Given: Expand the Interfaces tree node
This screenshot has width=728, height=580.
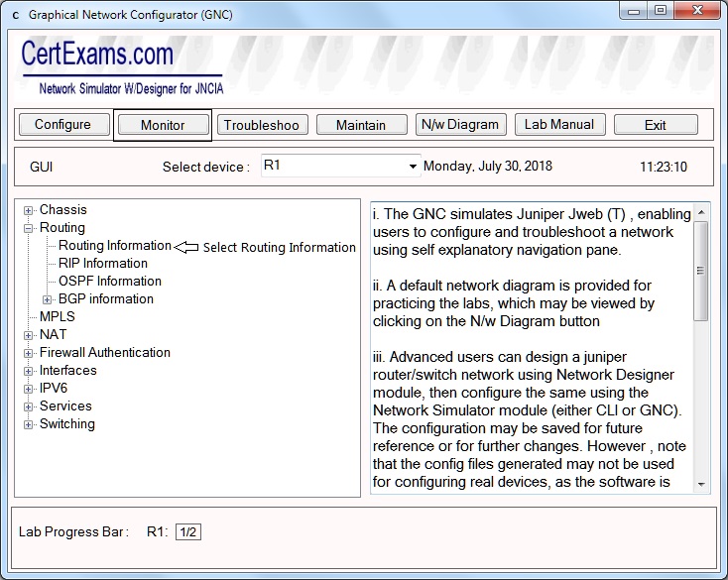Looking at the screenshot, I should click(x=29, y=371).
